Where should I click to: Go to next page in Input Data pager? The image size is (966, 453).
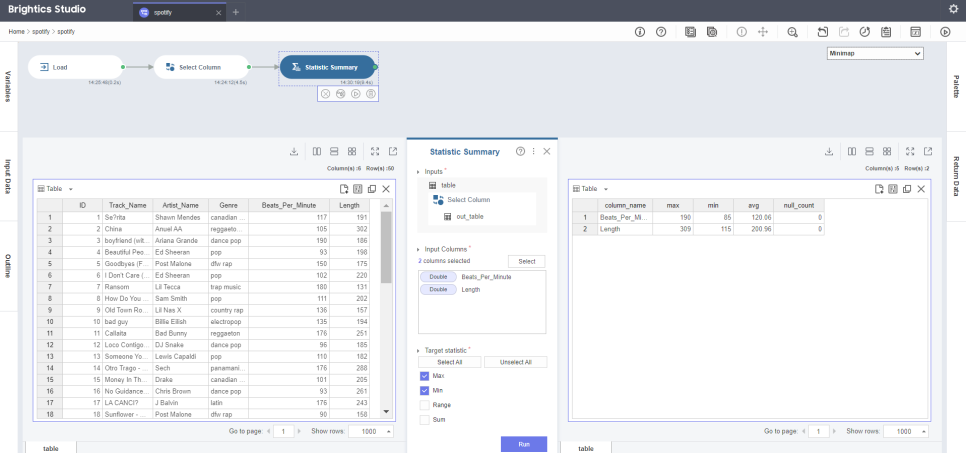[x=299, y=431]
